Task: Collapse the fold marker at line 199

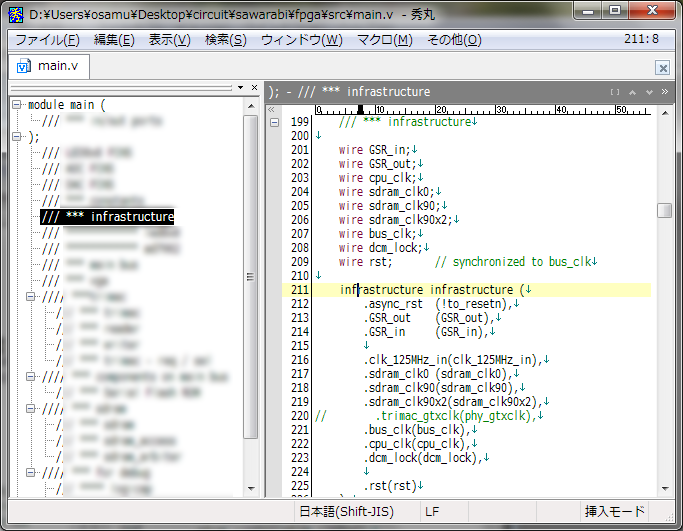Action: (274, 122)
